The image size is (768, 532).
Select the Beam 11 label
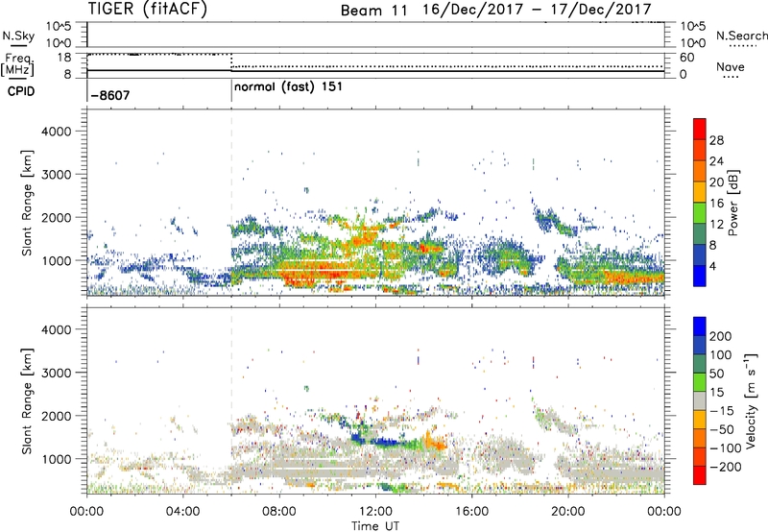click(x=374, y=11)
